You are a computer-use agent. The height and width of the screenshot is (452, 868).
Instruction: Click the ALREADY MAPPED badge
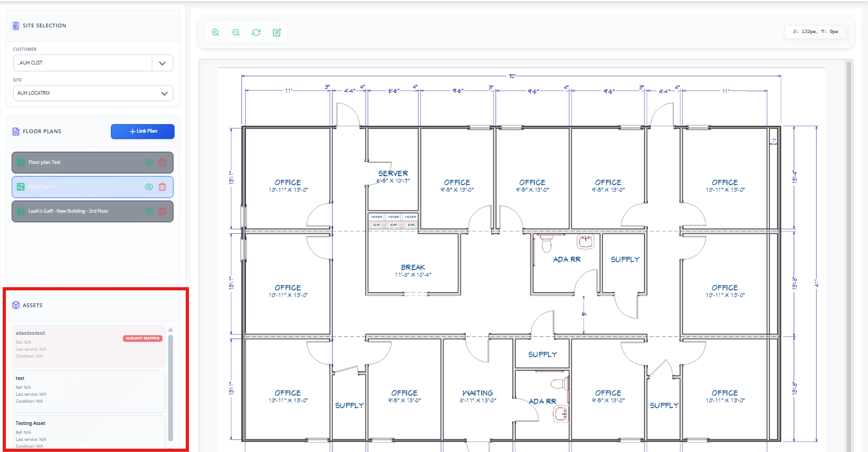(x=143, y=338)
